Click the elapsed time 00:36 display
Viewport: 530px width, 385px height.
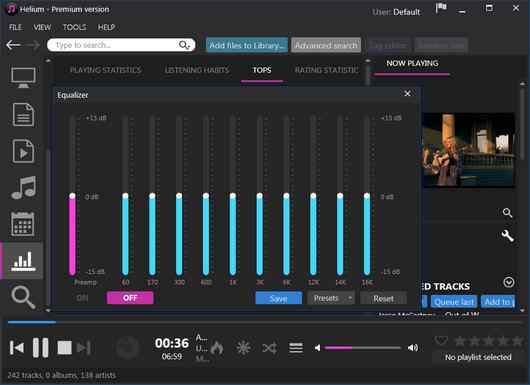172,343
